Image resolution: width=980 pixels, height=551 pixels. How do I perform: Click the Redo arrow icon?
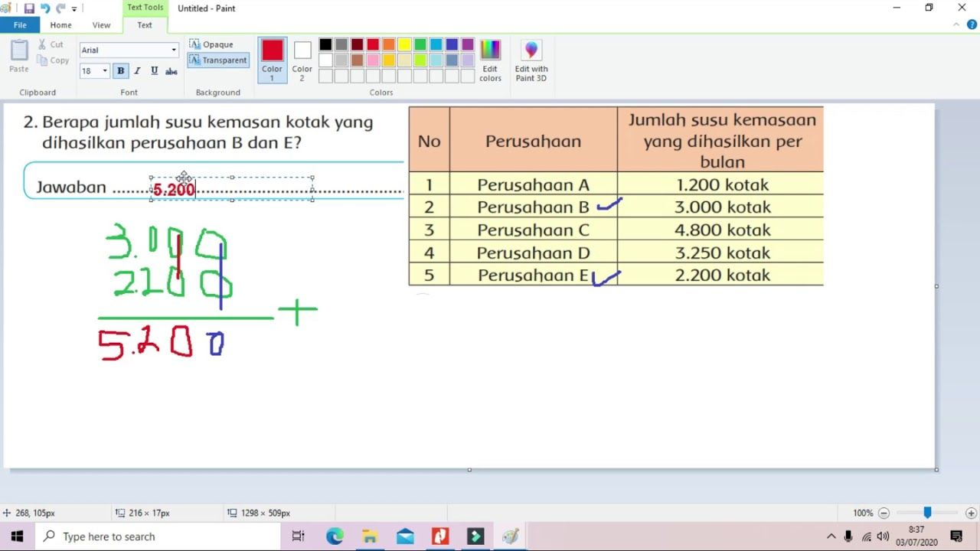pos(60,8)
